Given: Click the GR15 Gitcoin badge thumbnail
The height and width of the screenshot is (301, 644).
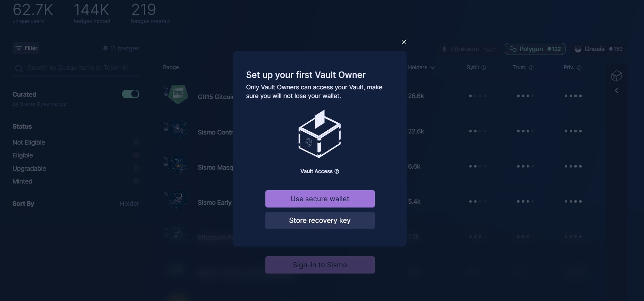Looking at the screenshot, I should [178, 94].
